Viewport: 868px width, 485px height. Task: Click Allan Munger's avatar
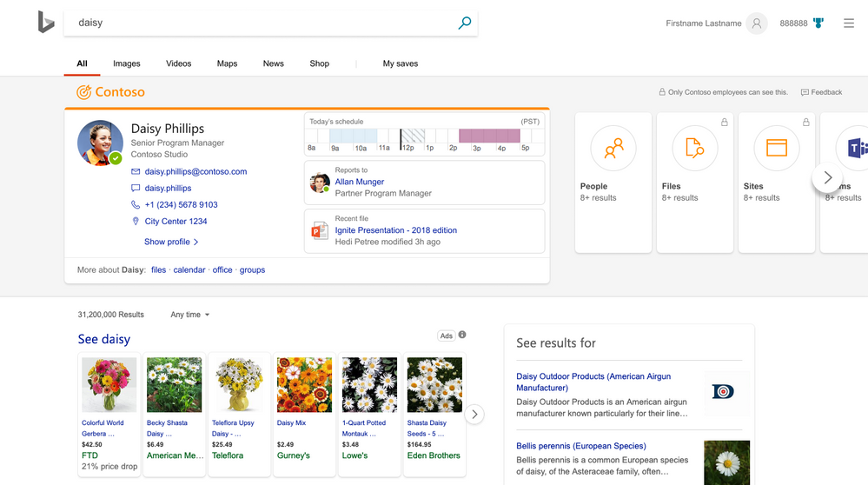[320, 183]
